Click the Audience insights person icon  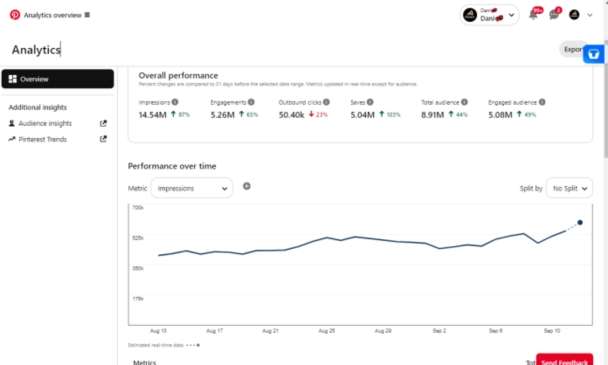point(12,123)
